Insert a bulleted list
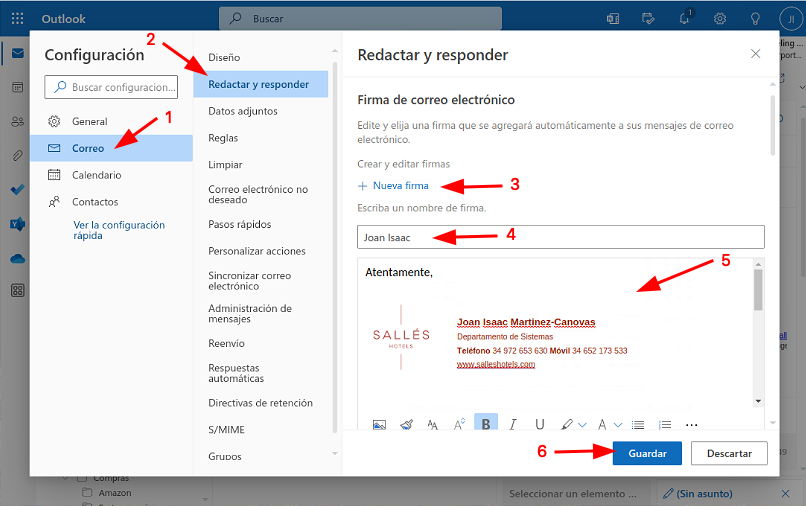The width and height of the screenshot is (806, 506). 638,424
